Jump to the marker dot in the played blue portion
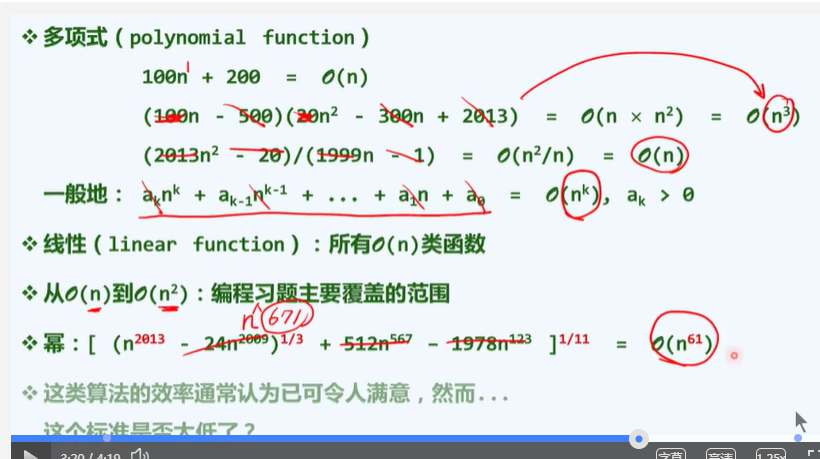This screenshot has height=459, width=820. [107, 438]
